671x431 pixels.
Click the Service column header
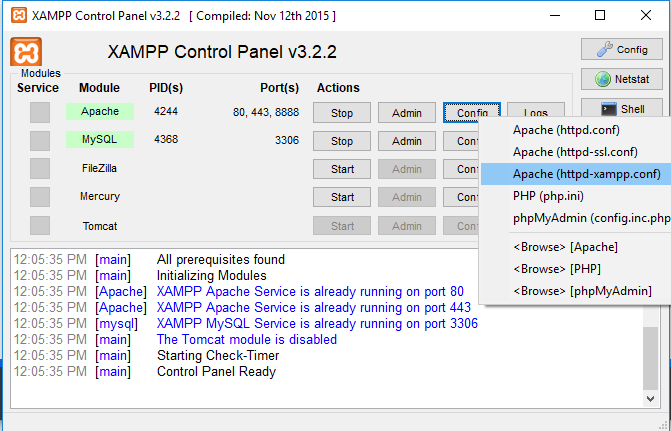(x=38, y=88)
